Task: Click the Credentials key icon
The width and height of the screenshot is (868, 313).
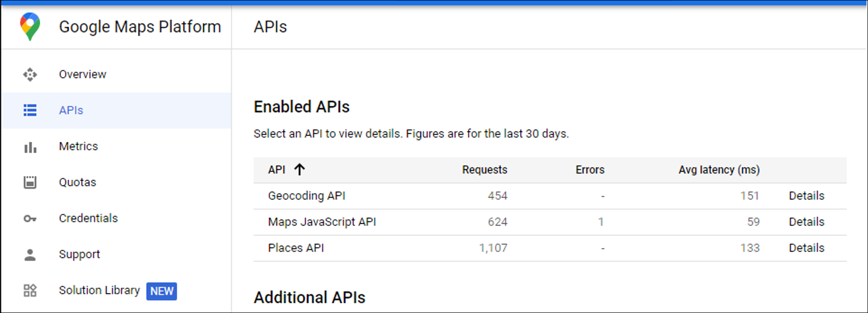Action: click(30, 218)
